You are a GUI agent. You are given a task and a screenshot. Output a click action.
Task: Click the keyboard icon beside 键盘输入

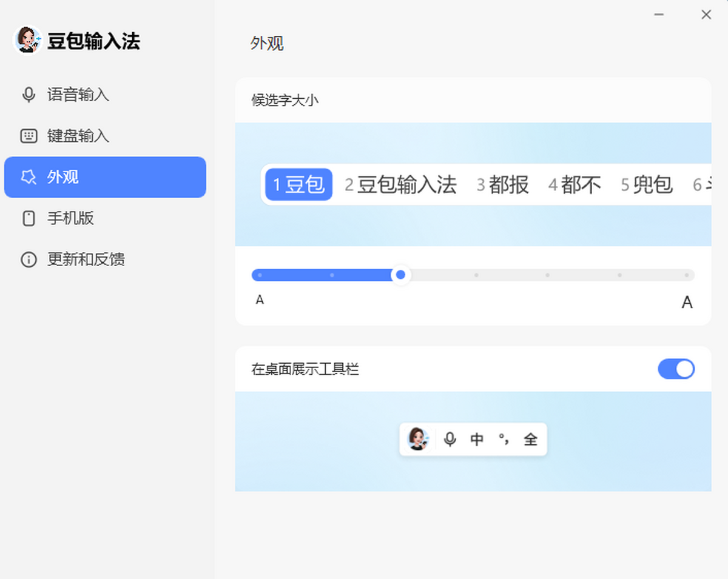(x=29, y=136)
